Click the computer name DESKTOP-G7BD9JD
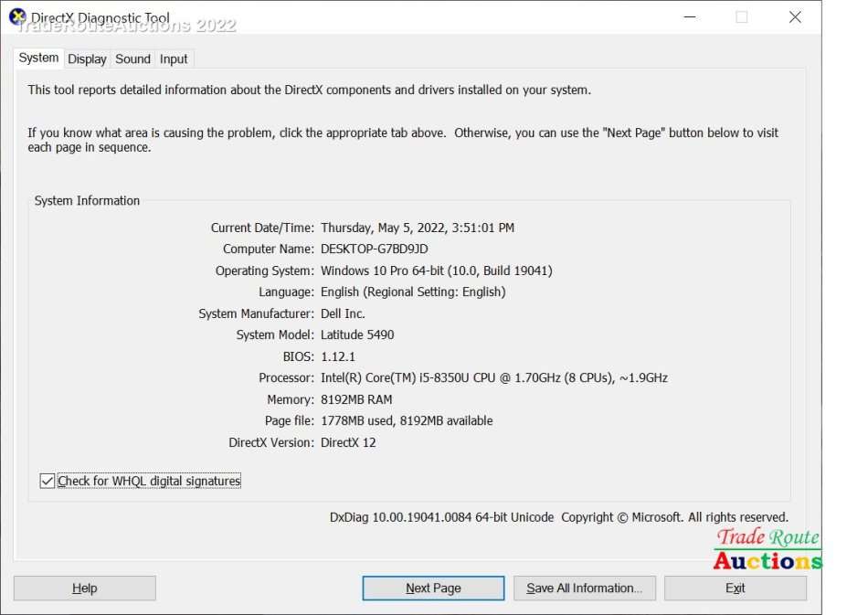Viewport: 868px width, 615px height. (374, 249)
